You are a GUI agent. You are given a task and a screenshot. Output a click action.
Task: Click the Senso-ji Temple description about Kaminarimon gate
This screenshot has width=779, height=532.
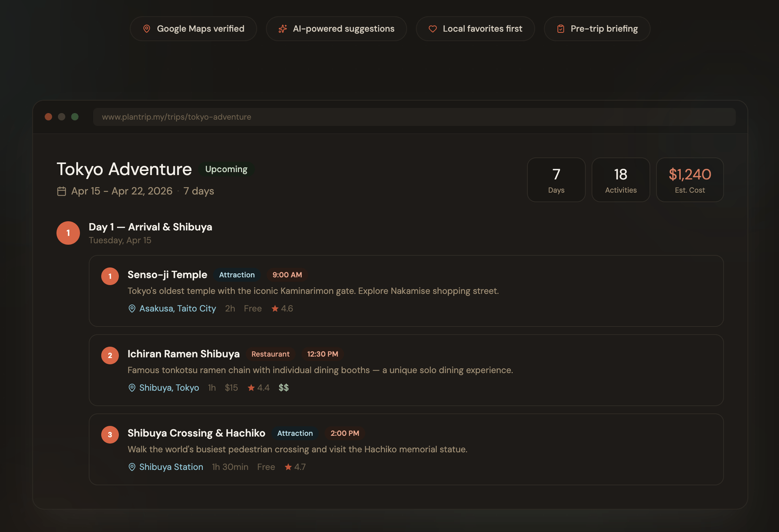[x=313, y=291]
